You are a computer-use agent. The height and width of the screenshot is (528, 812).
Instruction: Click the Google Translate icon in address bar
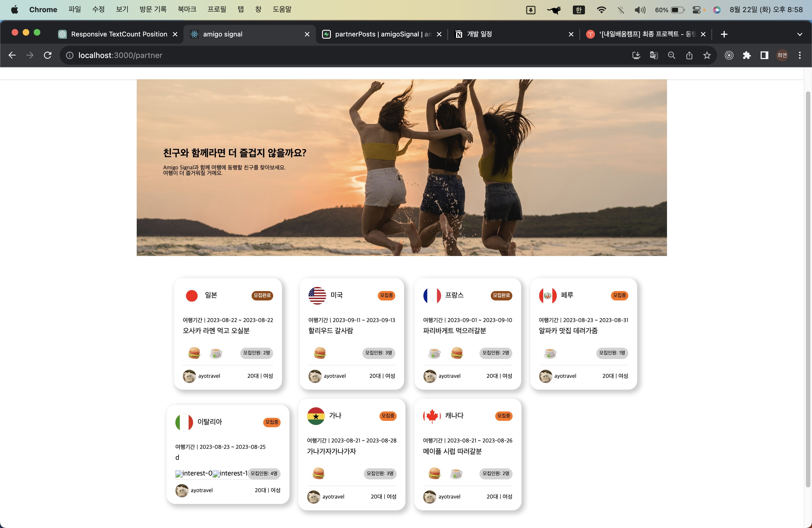click(x=654, y=55)
